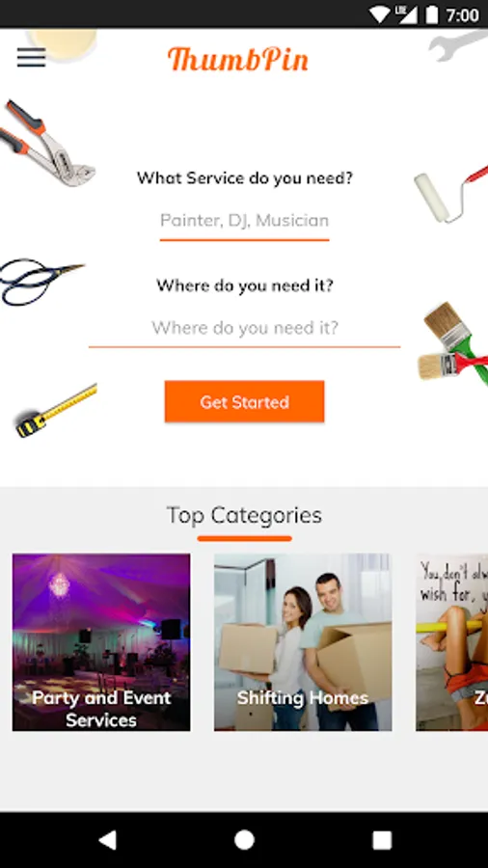This screenshot has height=868, width=488.
Task: Open the hamburger menu
Action: [31, 58]
